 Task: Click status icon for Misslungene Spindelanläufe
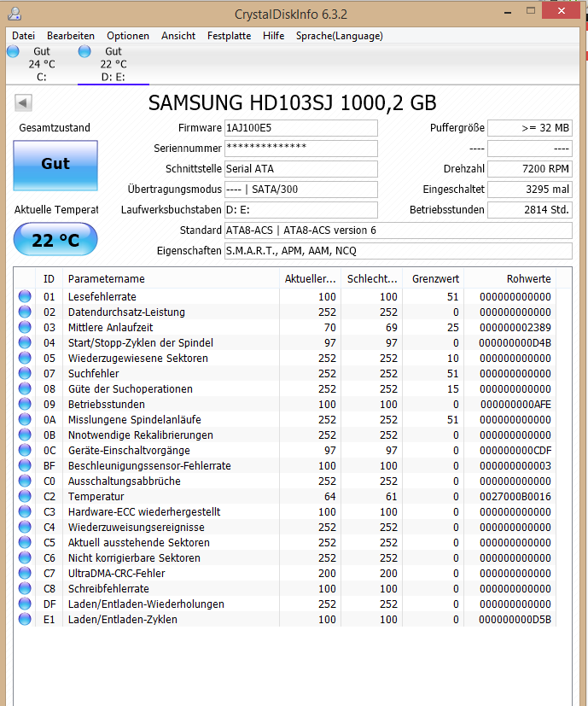coord(25,419)
